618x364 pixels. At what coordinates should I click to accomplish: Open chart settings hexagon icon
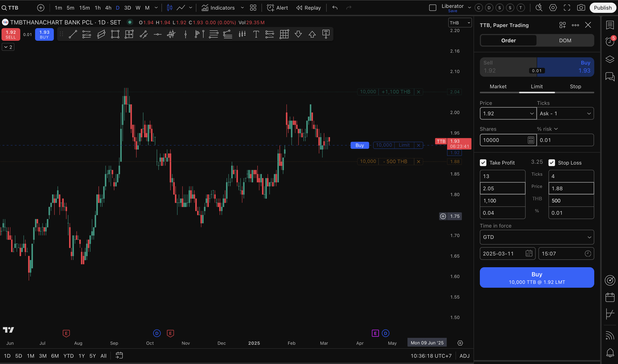[x=553, y=8]
